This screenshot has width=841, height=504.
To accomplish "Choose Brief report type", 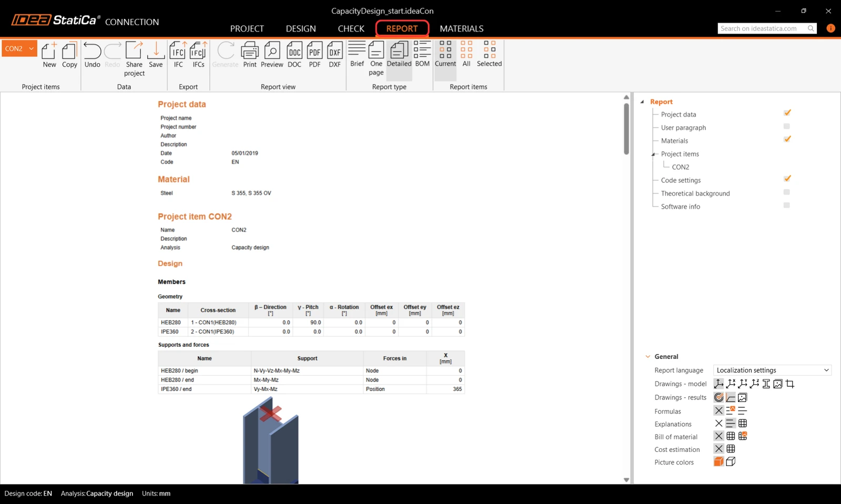I will (x=357, y=54).
